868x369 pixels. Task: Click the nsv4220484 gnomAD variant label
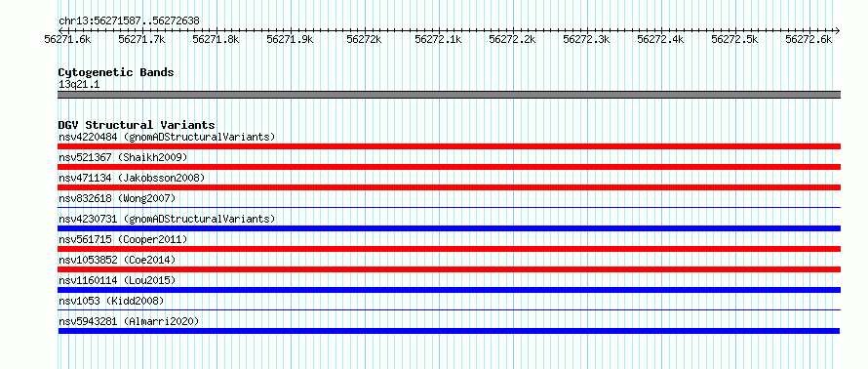(167, 137)
